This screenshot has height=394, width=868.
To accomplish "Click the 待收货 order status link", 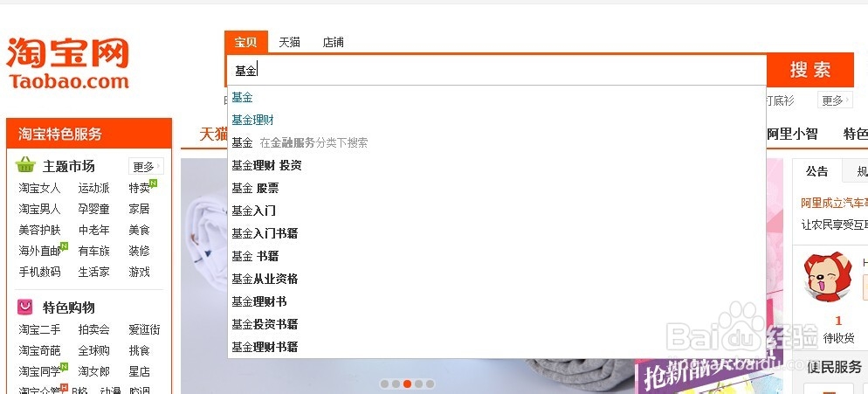I will click(x=838, y=338).
